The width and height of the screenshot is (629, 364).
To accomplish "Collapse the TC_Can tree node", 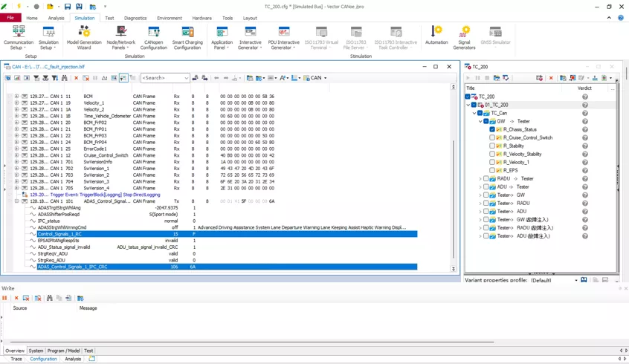I will point(474,113).
